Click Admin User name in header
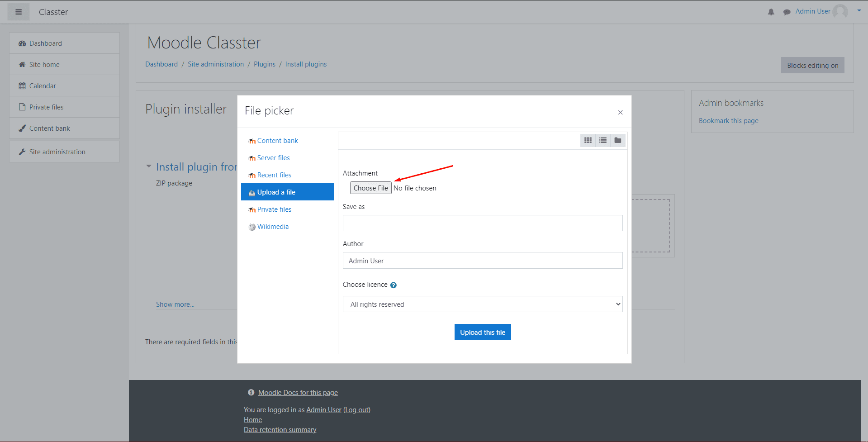868x442 pixels. 813,11
